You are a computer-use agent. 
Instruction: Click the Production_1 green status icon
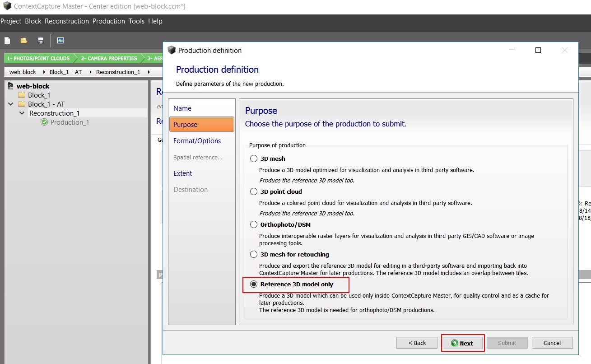click(x=44, y=122)
